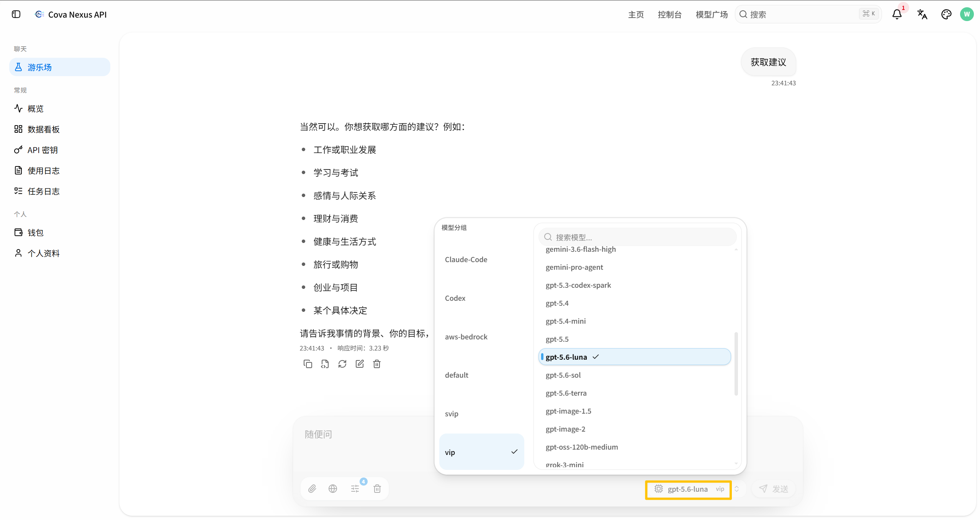This screenshot has width=980, height=520.
Task: Toggle web search globe icon
Action: (x=333, y=489)
